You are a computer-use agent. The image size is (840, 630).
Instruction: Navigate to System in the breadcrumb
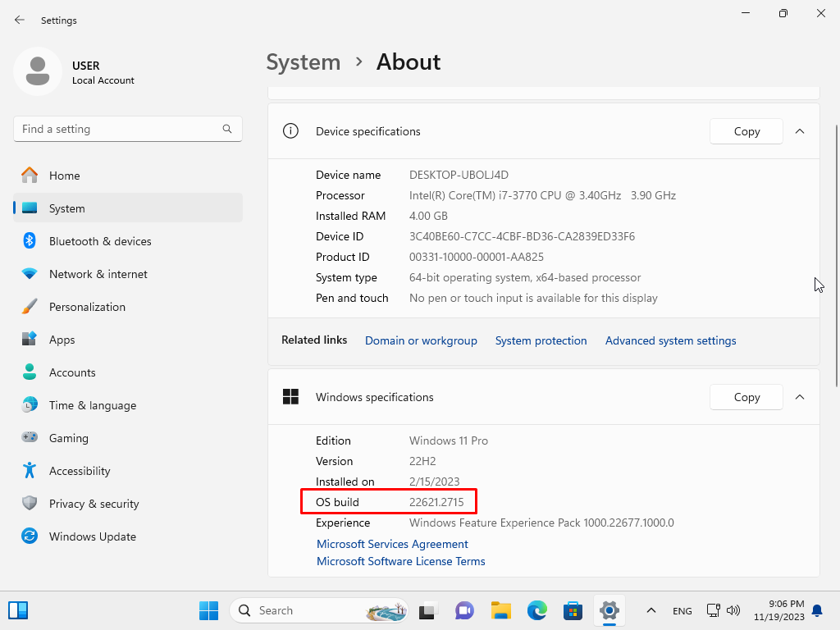click(x=303, y=62)
